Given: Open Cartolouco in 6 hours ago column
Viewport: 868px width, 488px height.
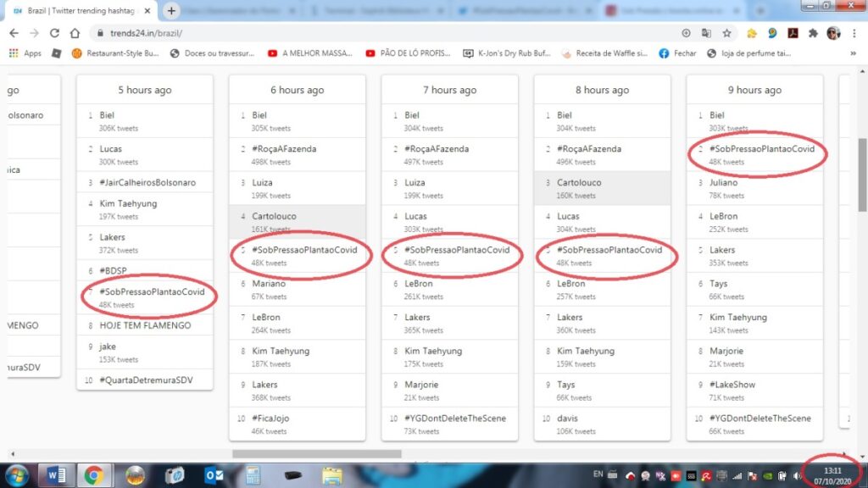Looking at the screenshot, I should (274, 216).
